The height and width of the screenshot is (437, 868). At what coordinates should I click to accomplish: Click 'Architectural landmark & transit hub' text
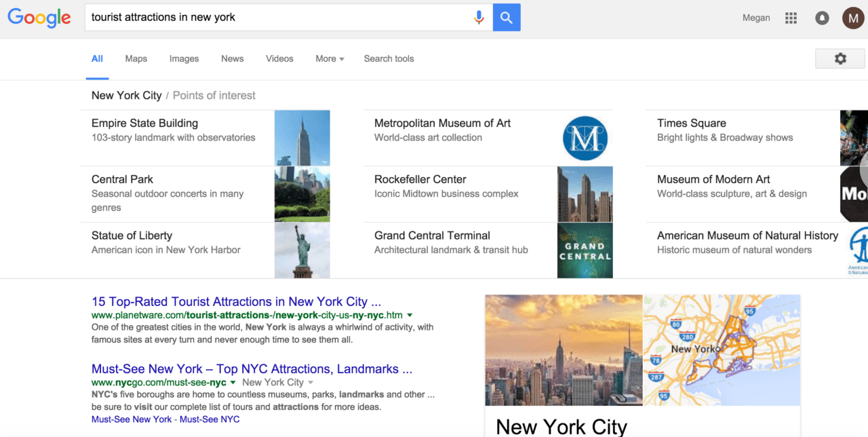point(451,250)
